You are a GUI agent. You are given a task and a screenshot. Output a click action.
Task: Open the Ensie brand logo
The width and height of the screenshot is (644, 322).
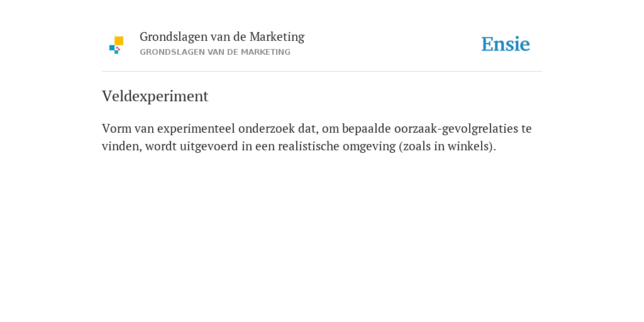pyautogui.click(x=506, y=45)
